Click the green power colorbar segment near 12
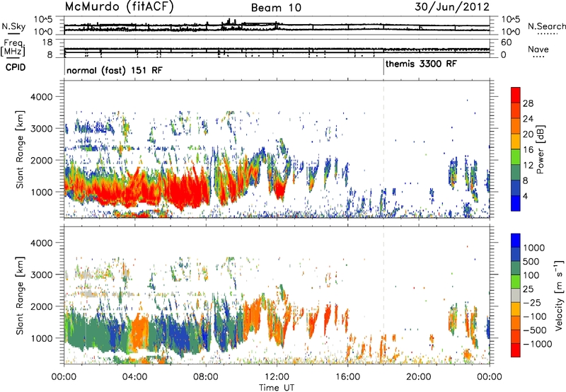The height and width of the screenshot is (392, 566). pyautogui.click(x=516, y=157)
